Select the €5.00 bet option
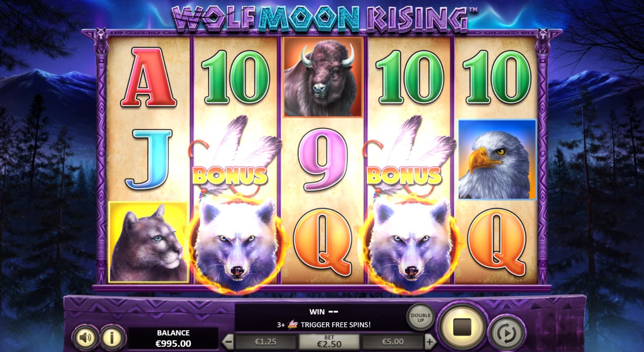 [x=393, y=342]
